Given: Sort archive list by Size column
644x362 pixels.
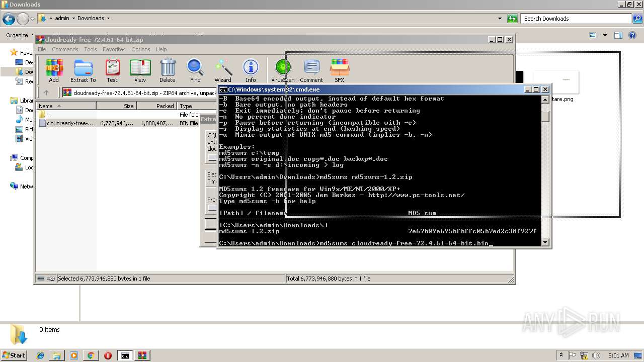Looking at the screenshot, I should click(116, 106).
